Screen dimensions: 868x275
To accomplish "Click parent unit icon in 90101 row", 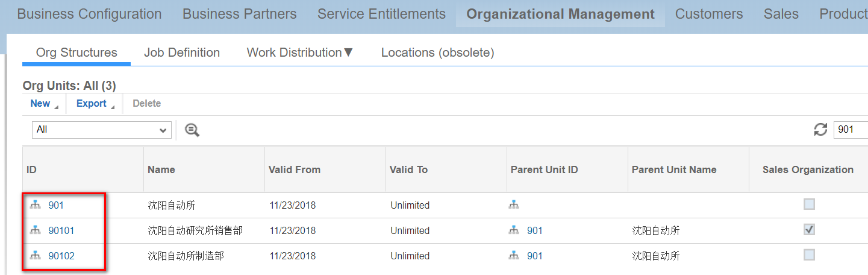I will click(514, 230).
